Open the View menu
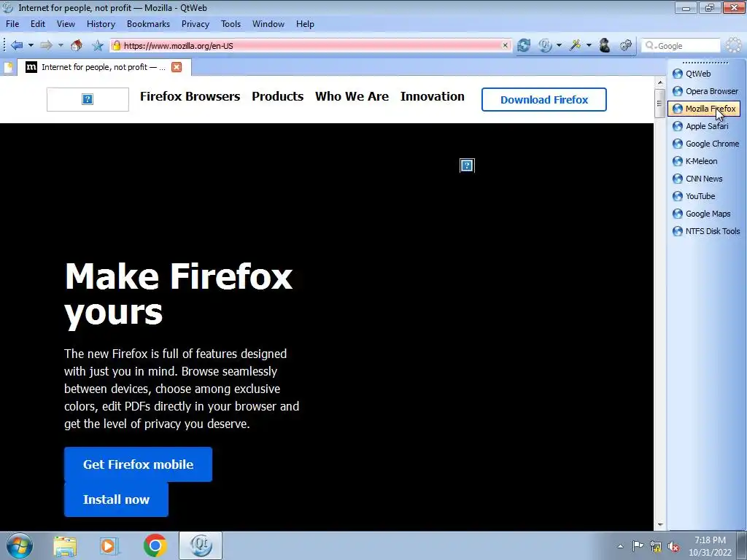747x560 pixels. pyautogui.click(x=66, y=24)
